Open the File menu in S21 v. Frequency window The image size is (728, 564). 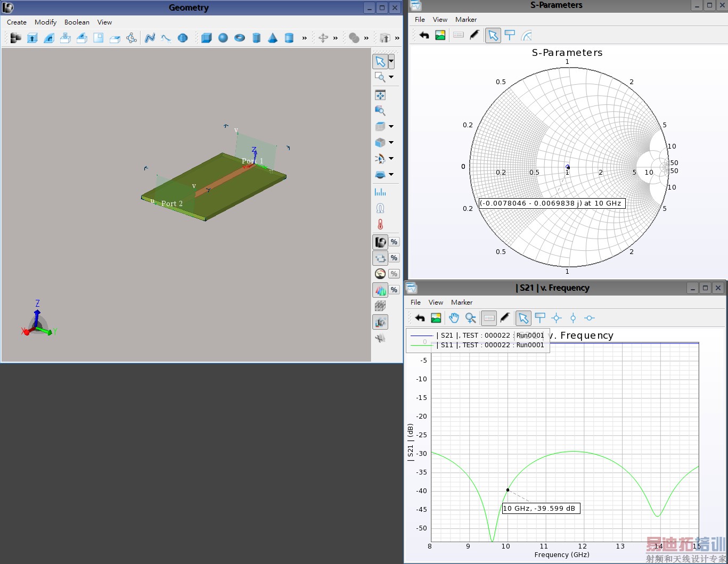coord(415,303)
